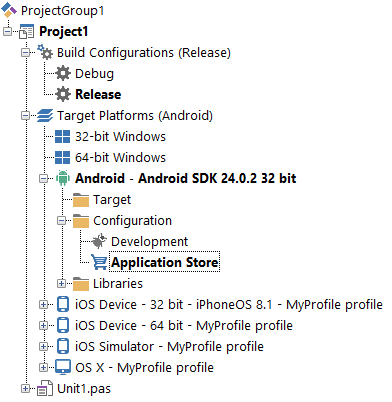
Task: Click the ProjectGroup1 icon
Action: pos(9,10)
